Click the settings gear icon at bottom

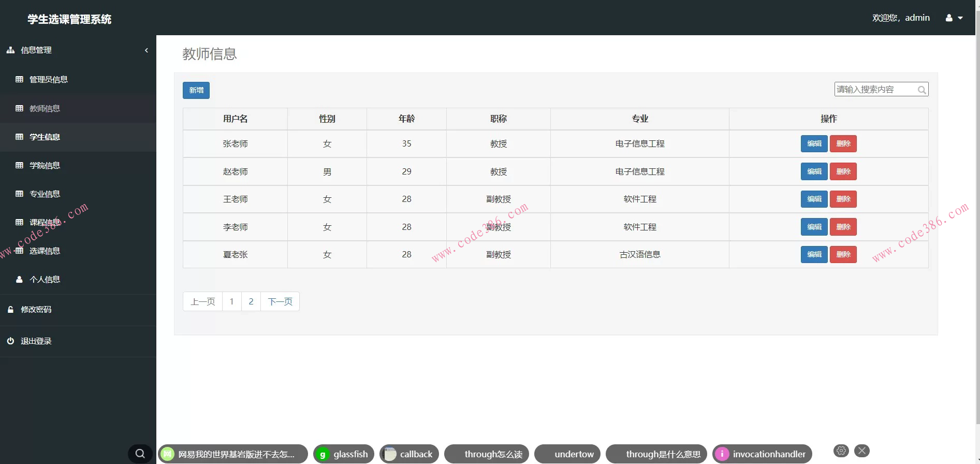[x=841, y=451]
